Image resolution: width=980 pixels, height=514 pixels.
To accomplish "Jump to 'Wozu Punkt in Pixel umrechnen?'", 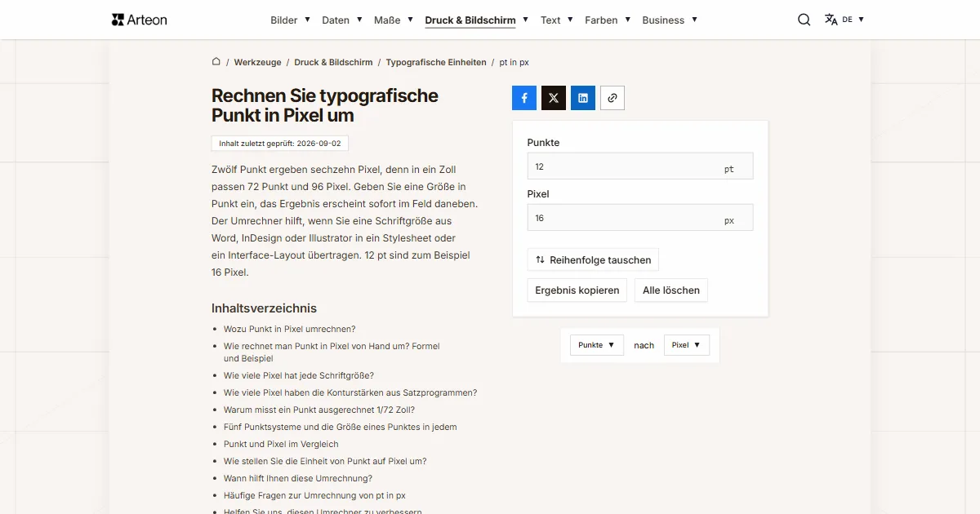I will click(x=290, y=329).
